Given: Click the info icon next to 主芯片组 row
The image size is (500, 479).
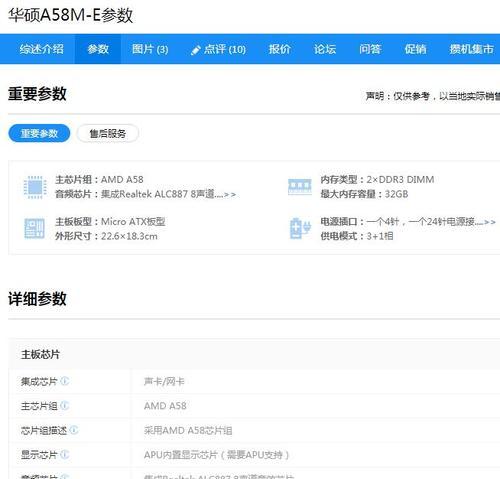Looking at the screenshot, I should (x=65, y=405).
